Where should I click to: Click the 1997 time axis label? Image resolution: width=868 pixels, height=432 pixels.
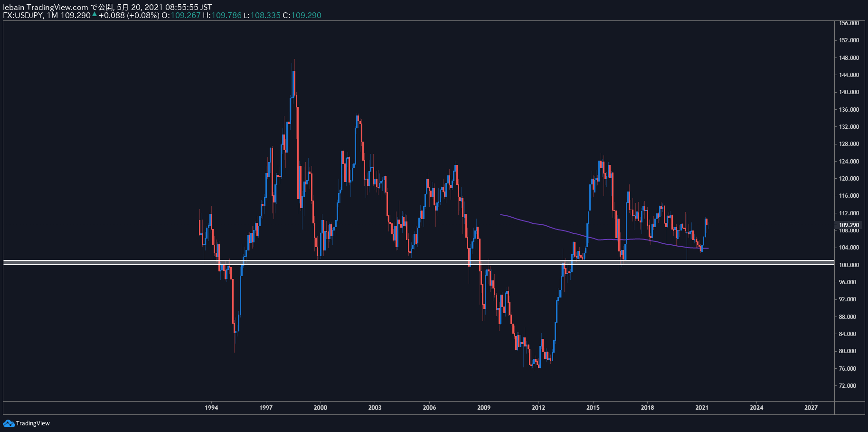tap(266, 407)
